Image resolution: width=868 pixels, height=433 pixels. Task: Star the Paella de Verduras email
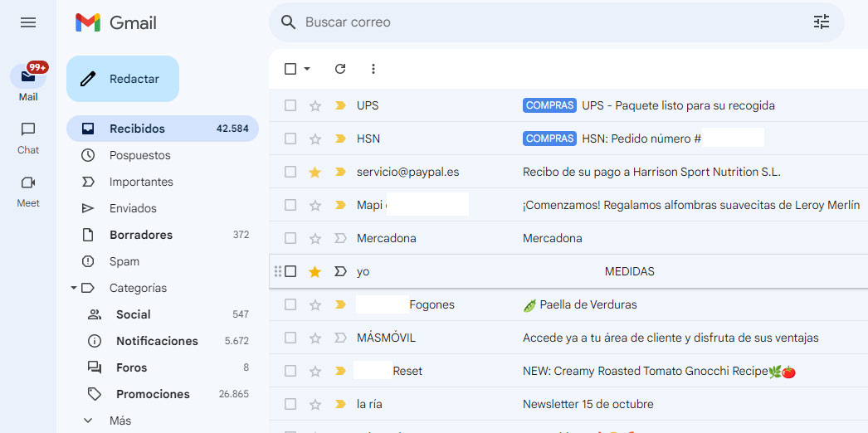point(315,304)
